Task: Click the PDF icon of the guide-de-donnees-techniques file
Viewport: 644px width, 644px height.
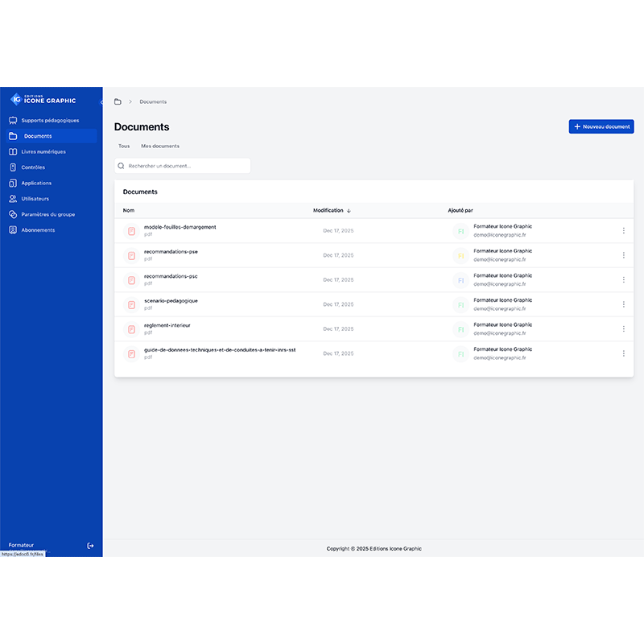Action: pyautogui.click(x=131, y=354)
